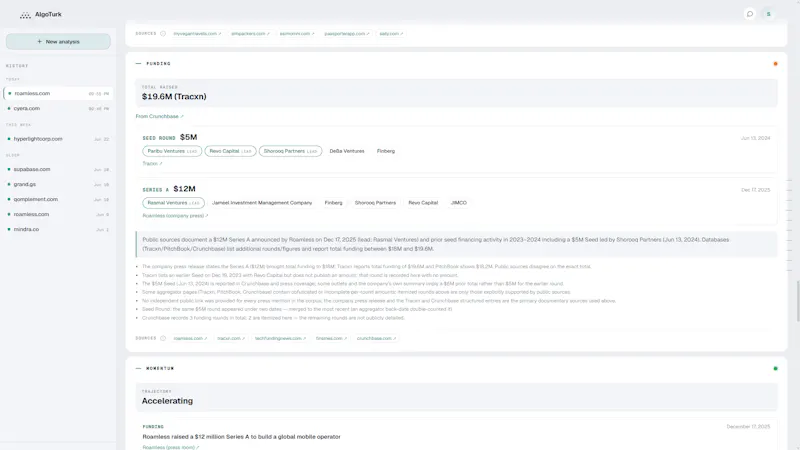The height and width of the screenshot is (450, 800).
Task: Click JIMCO investor name
Action: pos(459,203)
